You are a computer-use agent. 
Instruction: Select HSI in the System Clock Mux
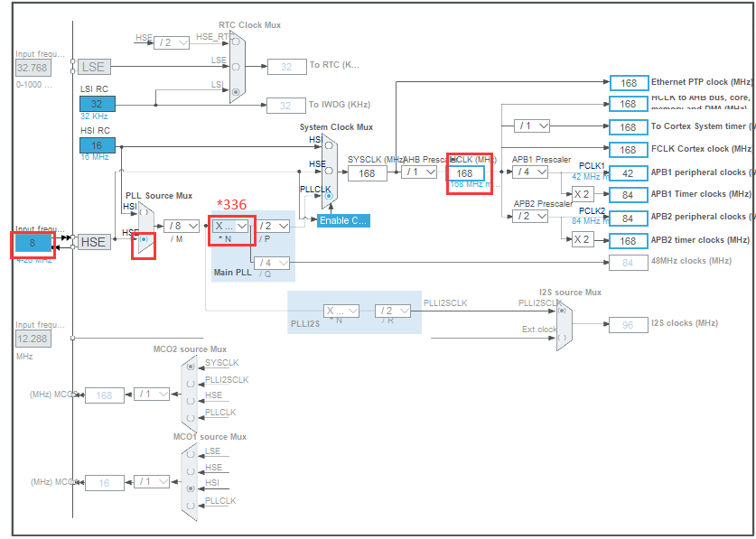(x=329, y=145)
